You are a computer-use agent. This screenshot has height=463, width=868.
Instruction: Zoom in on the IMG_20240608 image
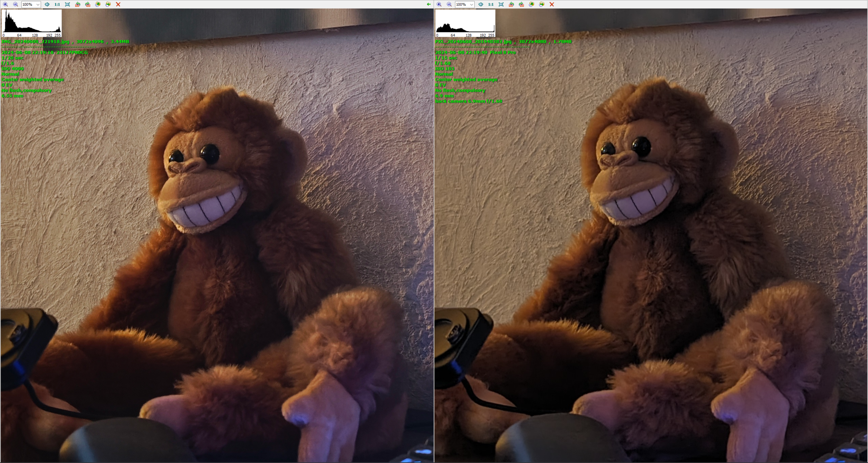pos(5,5)
